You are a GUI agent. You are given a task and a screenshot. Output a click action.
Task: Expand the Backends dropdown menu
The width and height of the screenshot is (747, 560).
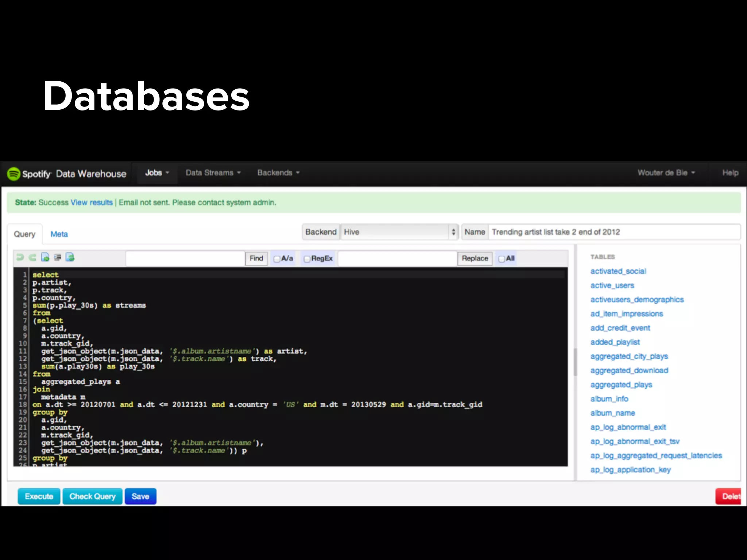[x=278, y=173]
